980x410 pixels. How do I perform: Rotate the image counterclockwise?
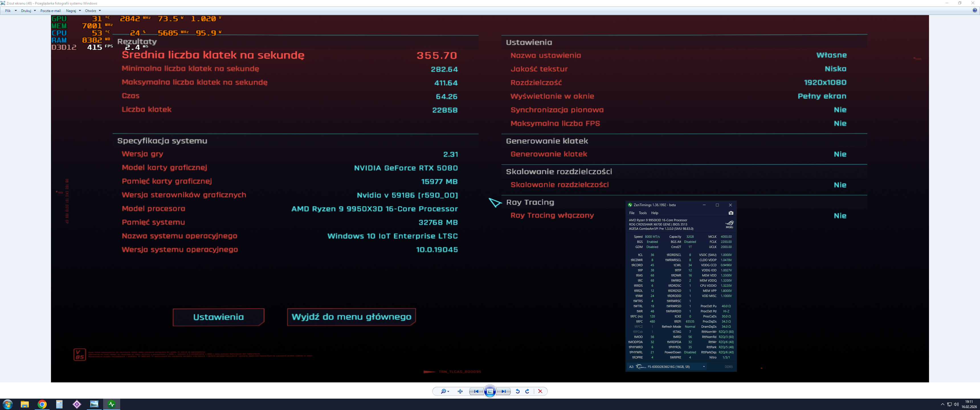[517, 391]
